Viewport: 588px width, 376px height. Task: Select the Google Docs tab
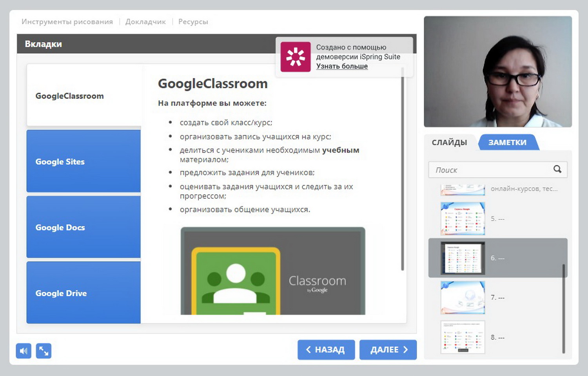tap(83, 227)
